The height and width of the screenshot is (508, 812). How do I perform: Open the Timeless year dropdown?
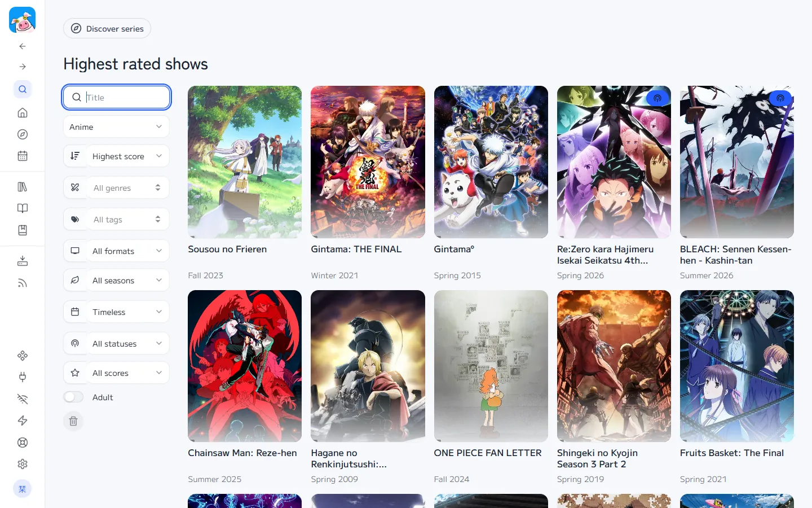tap(128, 312)
